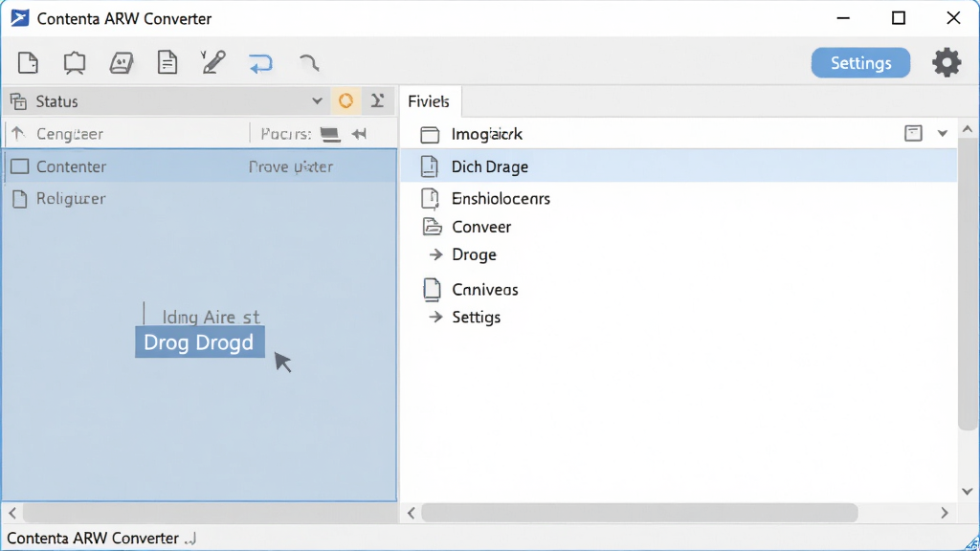Click the pen edit toolbar icon
This screenshot has height=551, width=980.
click(x=213, y=62)
